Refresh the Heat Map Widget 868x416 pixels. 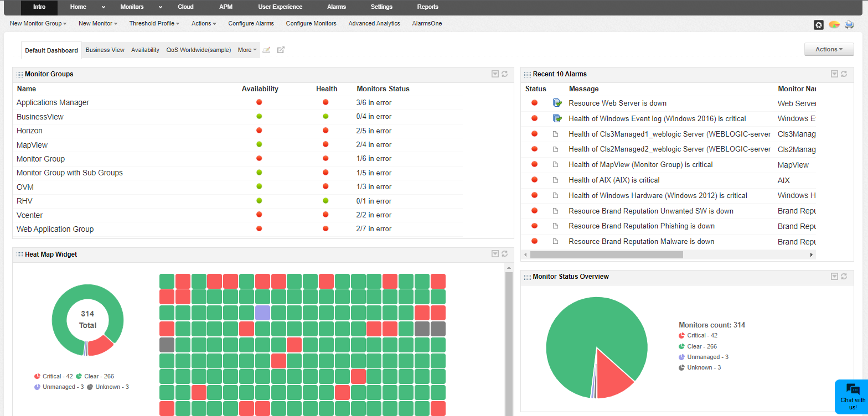pos(505,254)
